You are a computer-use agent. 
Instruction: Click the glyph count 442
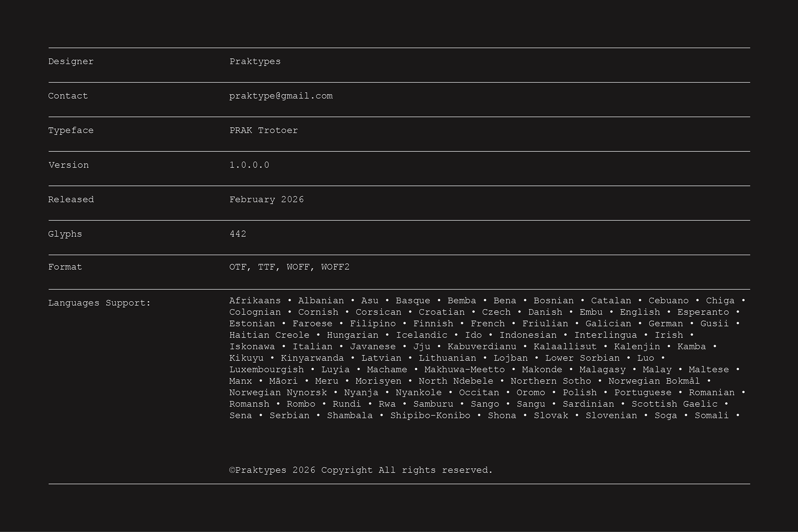click(x=238, y=234)
